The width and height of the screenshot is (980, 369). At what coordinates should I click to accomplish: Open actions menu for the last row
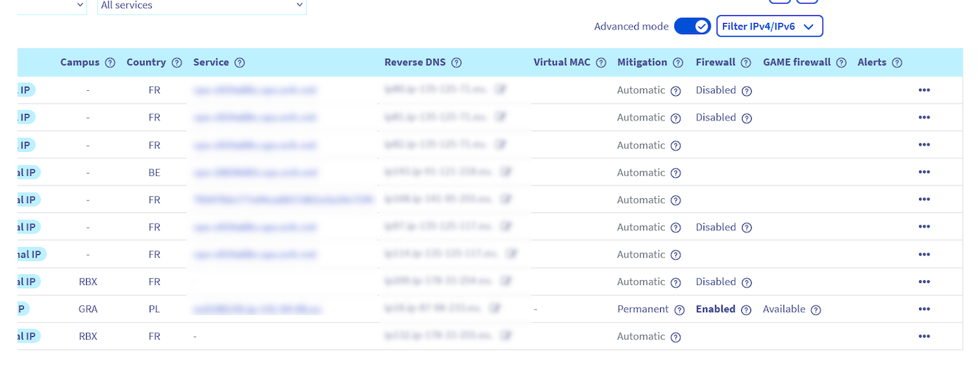pos(924,337)
